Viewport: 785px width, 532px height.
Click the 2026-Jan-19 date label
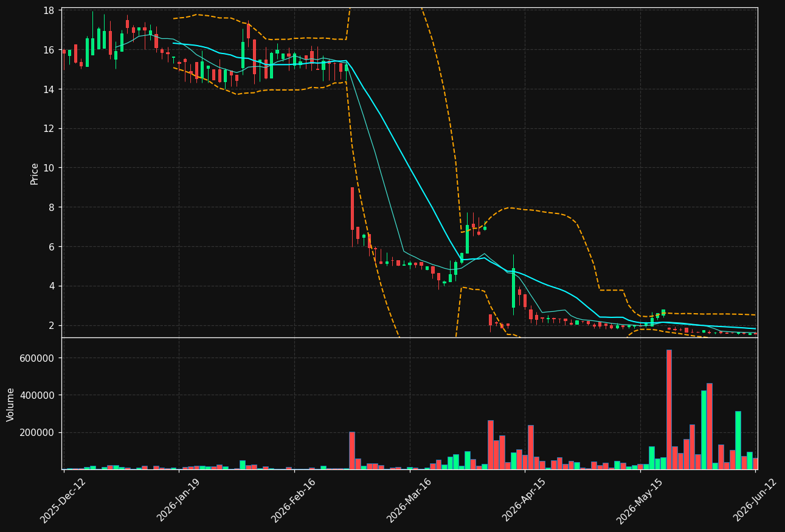click(x=179, y=500)
